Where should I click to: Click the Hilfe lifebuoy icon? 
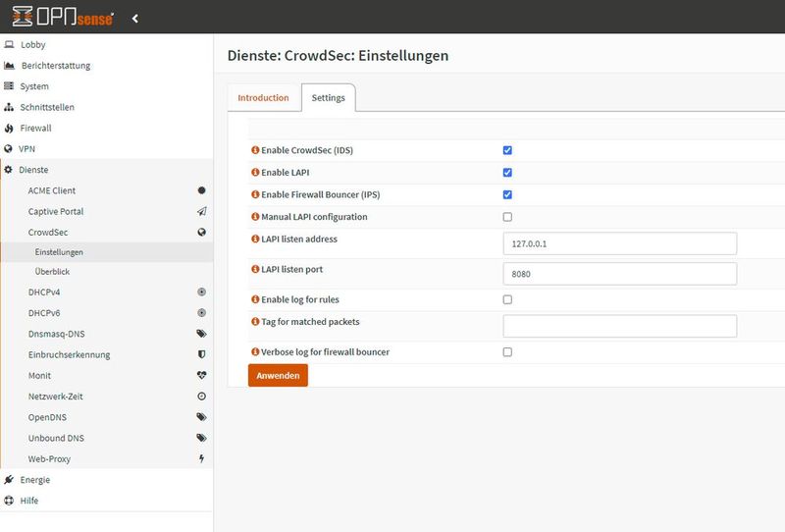[x=9, y=501]
